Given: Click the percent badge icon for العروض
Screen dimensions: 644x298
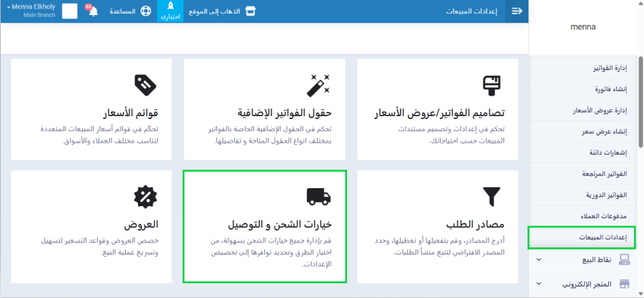Looking at the screenshot, I should point(145,196).
